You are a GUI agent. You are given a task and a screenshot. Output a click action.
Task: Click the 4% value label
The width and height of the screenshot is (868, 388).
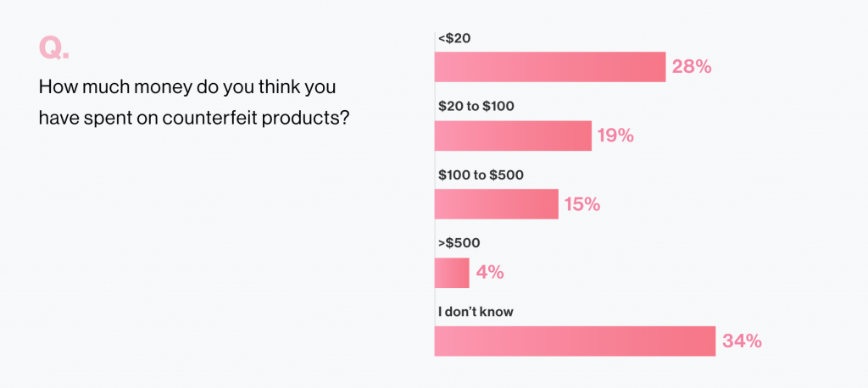point(490,273)
